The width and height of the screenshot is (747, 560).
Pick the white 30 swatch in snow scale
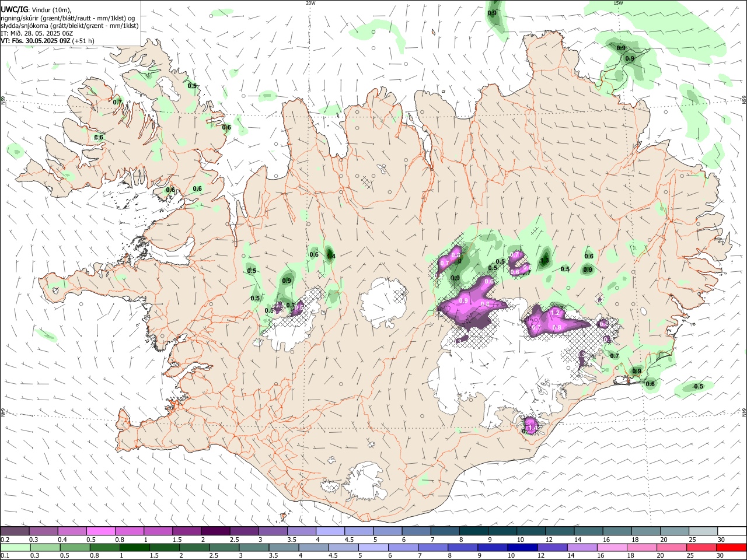[731, 531]
